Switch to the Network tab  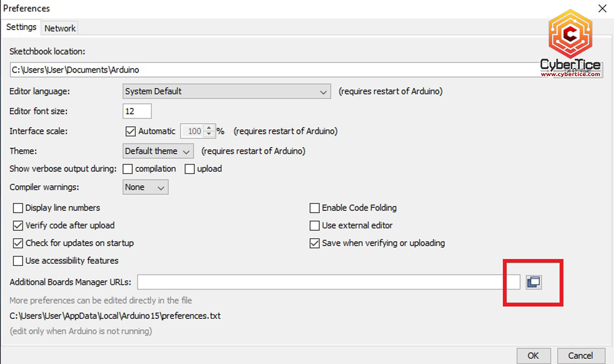[x=60, y=28]
